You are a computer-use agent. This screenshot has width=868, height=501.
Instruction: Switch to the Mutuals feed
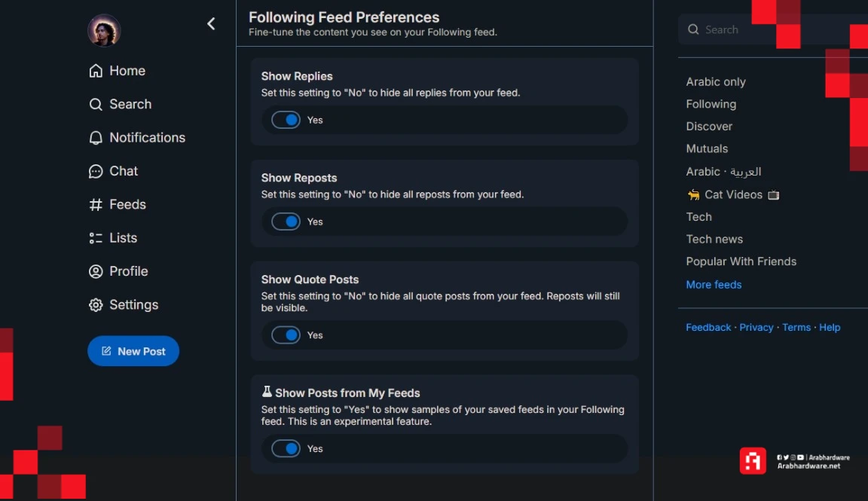coord(707,148)
